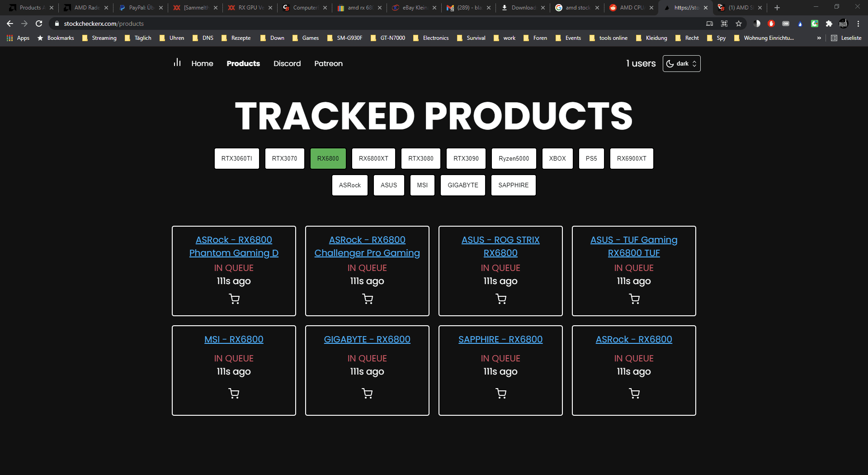This screenshot has height=475, width=868.
Task: Switch to the PayPal browser tab
Action: [140, 8]
